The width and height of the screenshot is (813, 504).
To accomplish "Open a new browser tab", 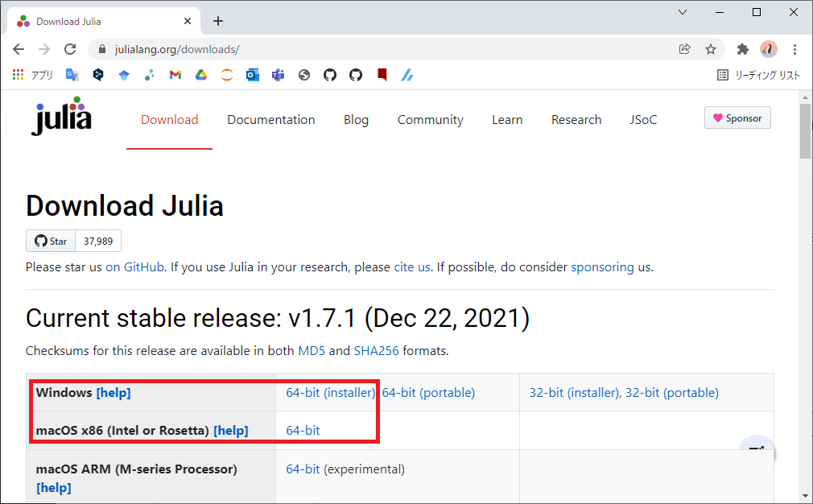I will tap(218, 21).
